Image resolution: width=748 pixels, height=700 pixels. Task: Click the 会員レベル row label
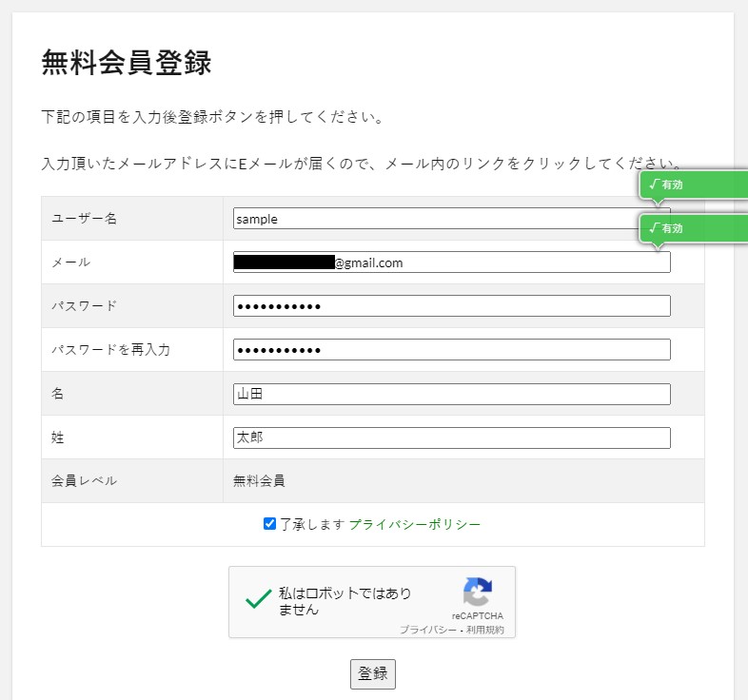pos(85,480)
